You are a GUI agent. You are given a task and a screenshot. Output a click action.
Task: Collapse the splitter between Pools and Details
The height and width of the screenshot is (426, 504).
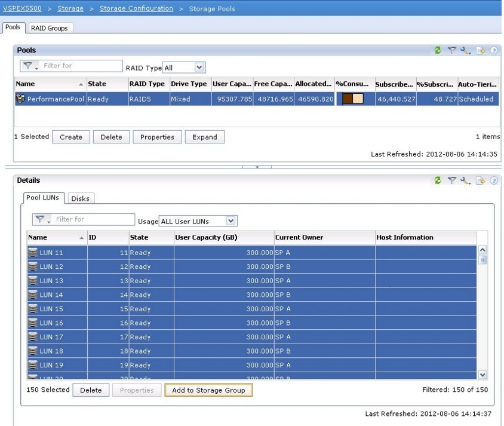(257, 167)
